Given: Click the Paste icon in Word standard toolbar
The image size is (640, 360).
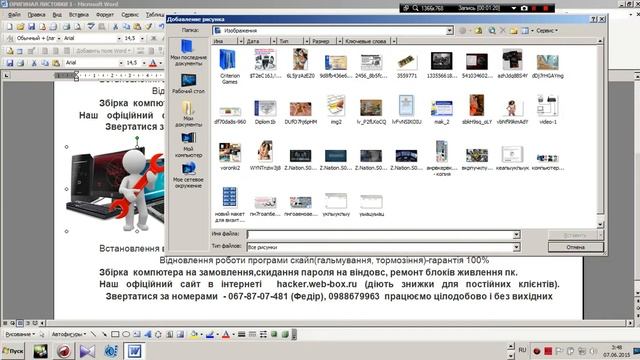Looking at the screenshot, I should [138, 27].
